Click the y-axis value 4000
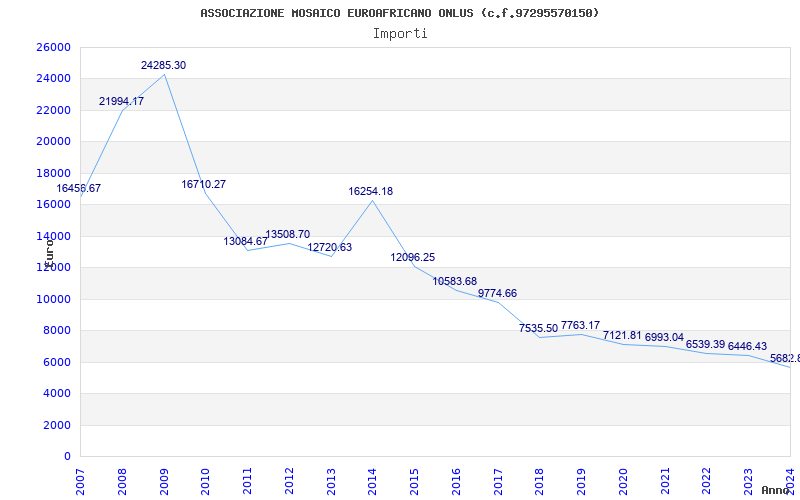 tap(56, 393)
